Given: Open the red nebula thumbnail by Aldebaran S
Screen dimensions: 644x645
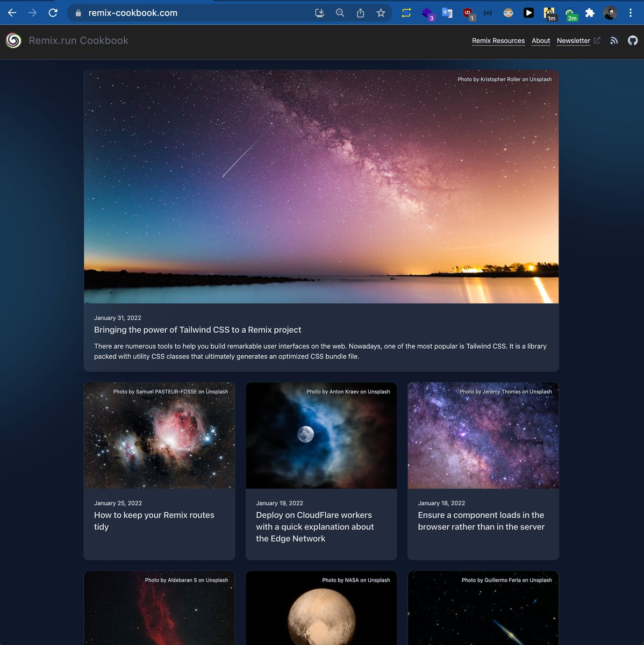Looking at the screenshot, I should [x=159, y=608].
